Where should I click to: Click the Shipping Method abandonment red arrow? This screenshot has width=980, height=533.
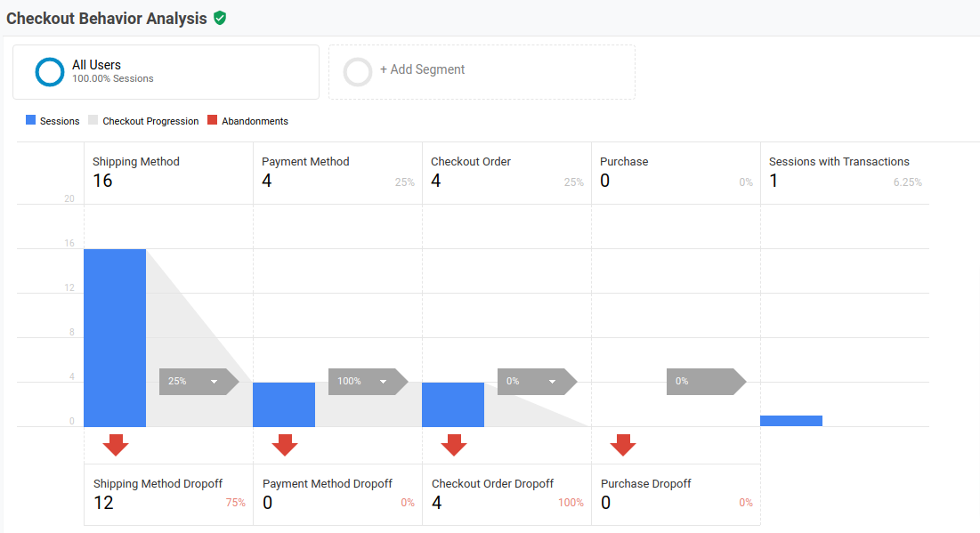[x=116, y=444]
